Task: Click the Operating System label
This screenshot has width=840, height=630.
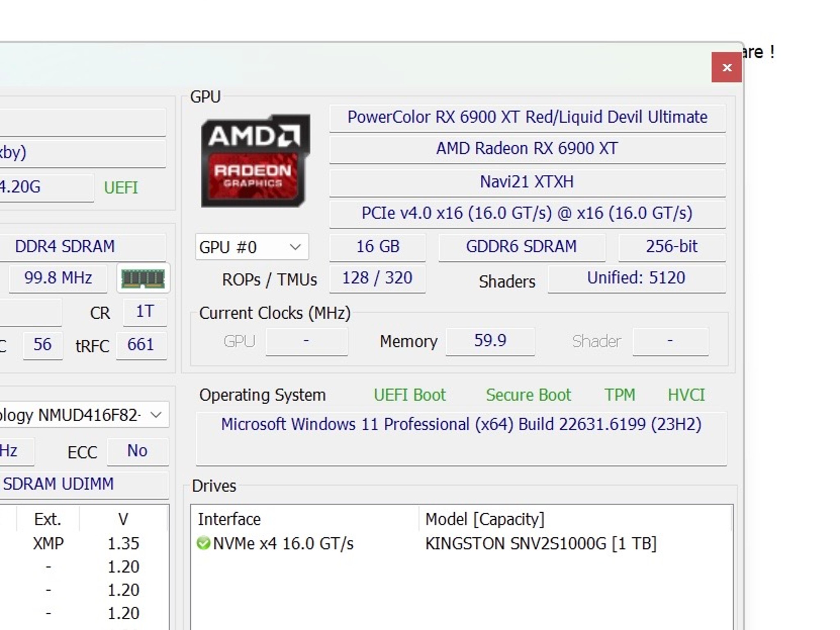Action: point(262,395)
